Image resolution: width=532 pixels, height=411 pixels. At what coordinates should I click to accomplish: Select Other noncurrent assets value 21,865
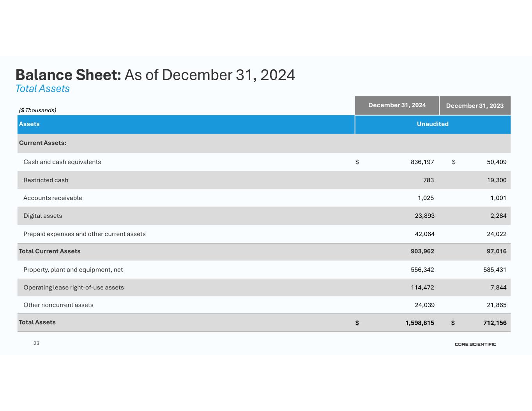point(497,305)
